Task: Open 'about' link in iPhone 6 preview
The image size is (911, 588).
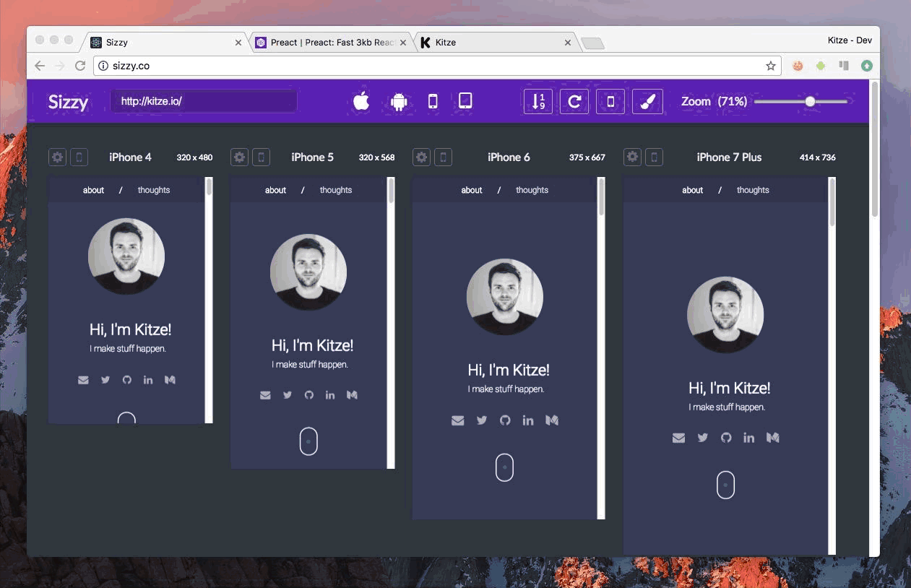Action: click(472, 190)
